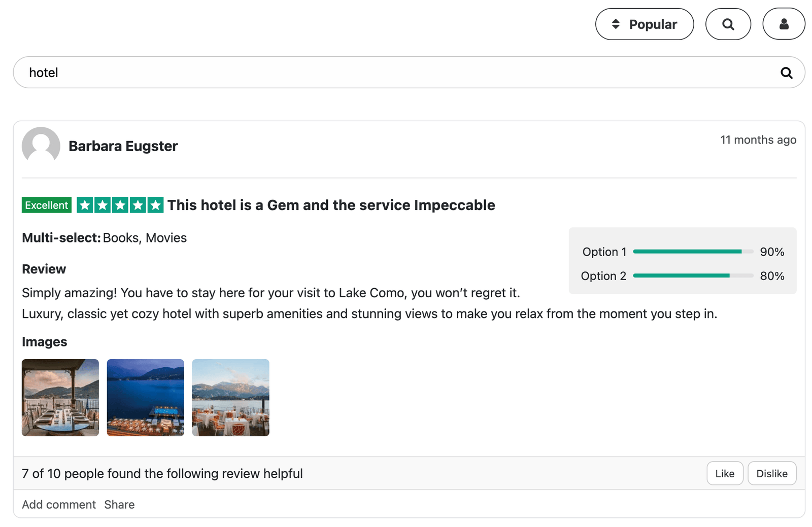
Task: Click the 11 months ago timestamp
Action: pyautogui.click(x=758, y=140)
